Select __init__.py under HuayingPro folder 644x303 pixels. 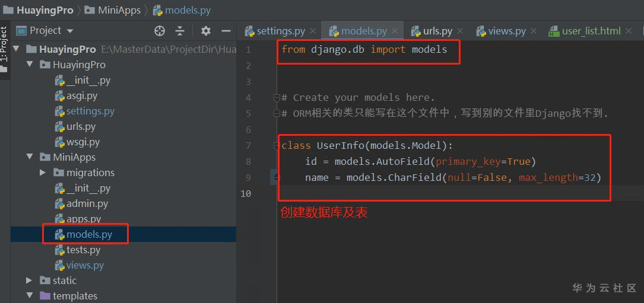tap(88, 81)
